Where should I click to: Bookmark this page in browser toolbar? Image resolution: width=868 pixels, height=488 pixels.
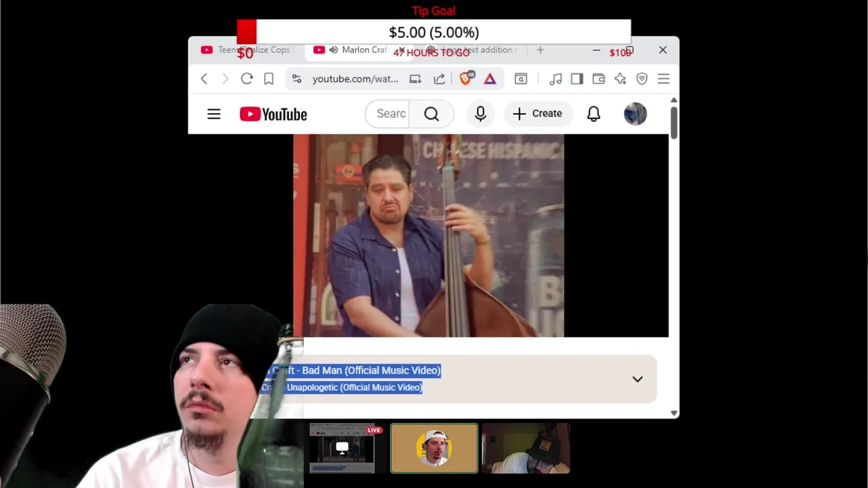click(x=269, y=79)
